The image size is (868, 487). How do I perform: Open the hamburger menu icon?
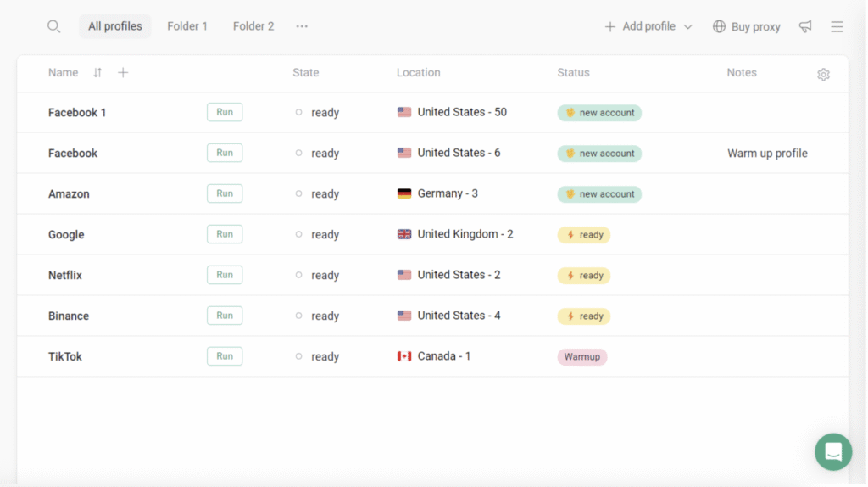point(837,26)
